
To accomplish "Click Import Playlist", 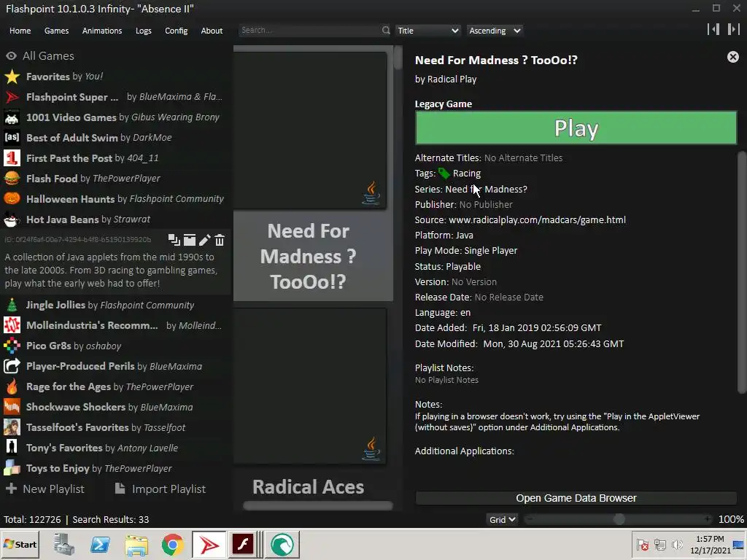I will pyautogui.click(x=160, y=489).
